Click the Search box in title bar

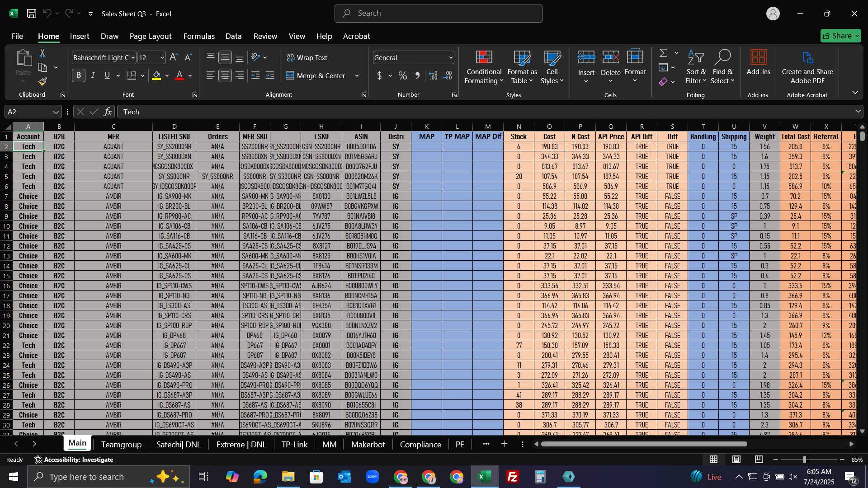[438, 14]
